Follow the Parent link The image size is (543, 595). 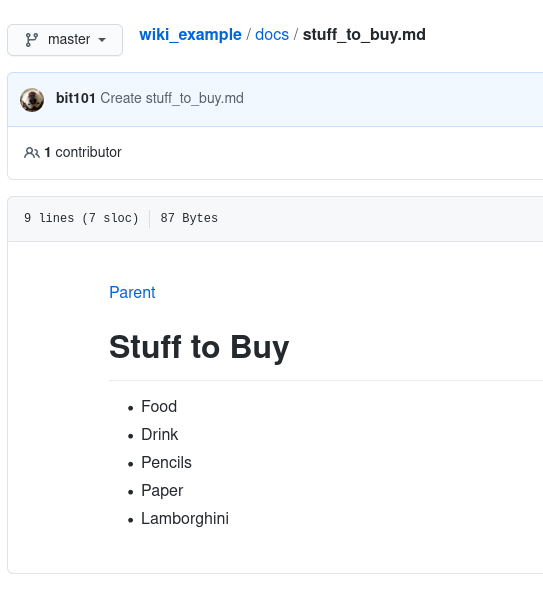[132, 293]
